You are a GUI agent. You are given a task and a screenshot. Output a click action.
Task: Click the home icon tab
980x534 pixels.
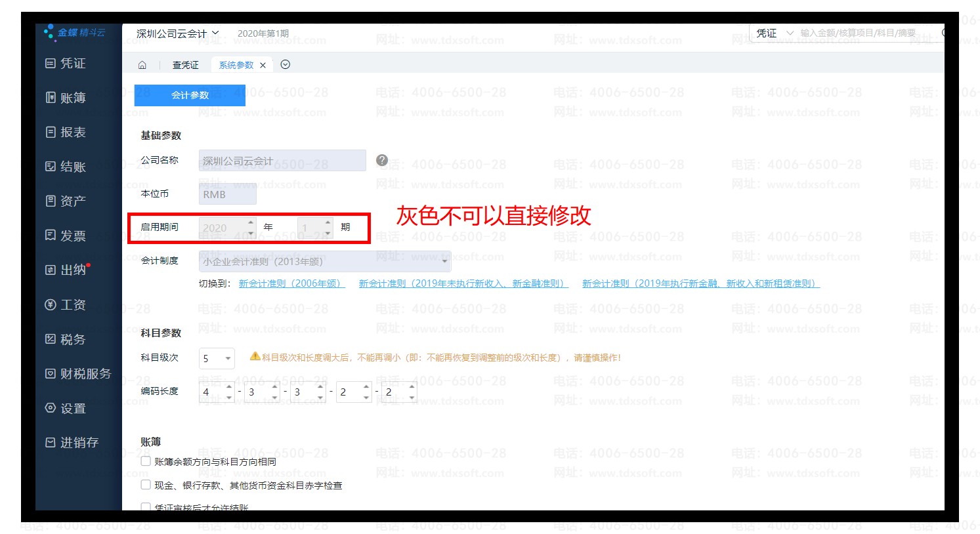142,65
